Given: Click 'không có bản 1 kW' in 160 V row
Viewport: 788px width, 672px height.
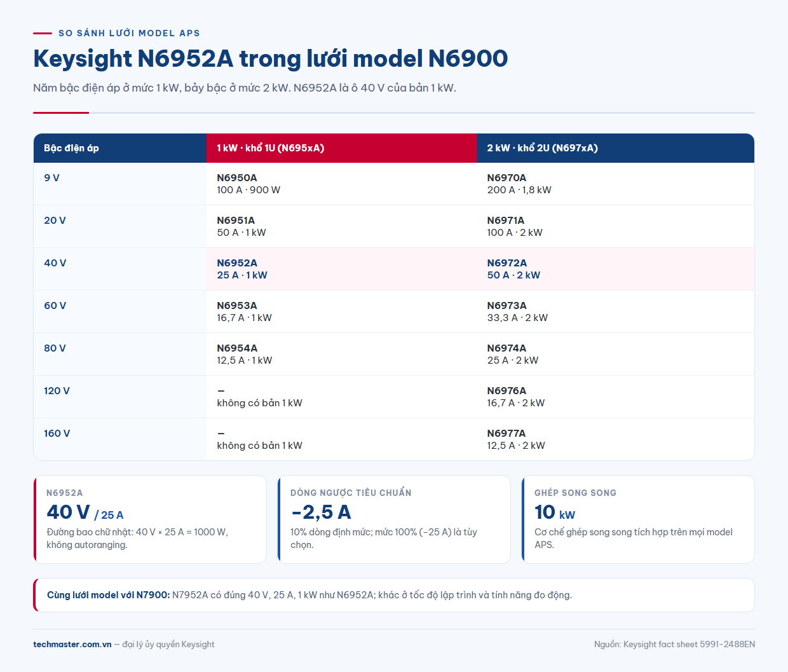Looking at the screenshot, I should click(x=259, y=446).
